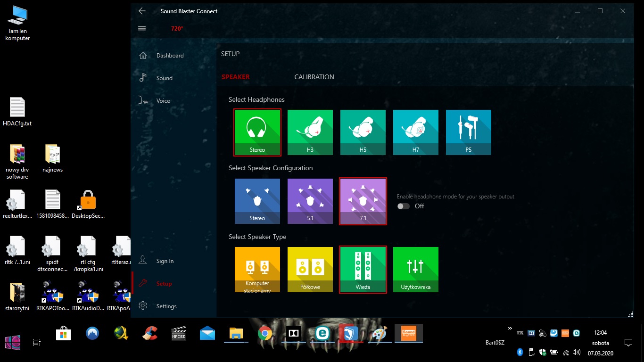This screenshot has width=644, height=362.
Task: Open Microsoft Store from taskbar
Action: click(63, 334)
